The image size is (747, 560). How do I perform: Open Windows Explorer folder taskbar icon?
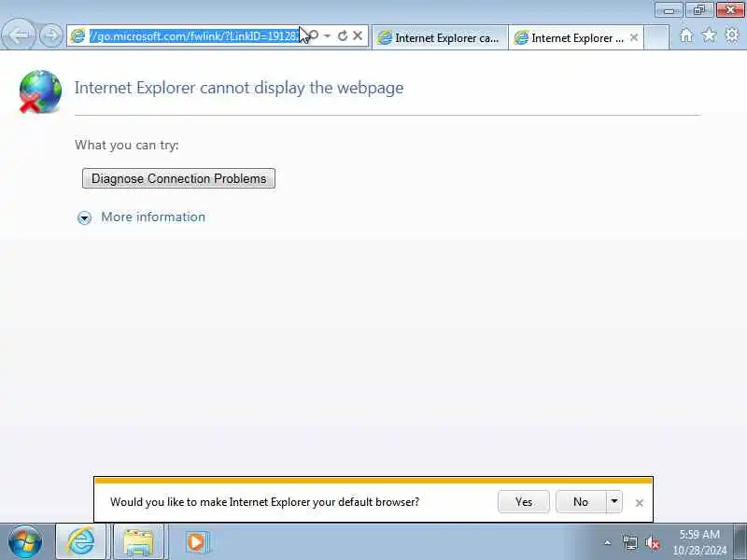coord(138,542)
